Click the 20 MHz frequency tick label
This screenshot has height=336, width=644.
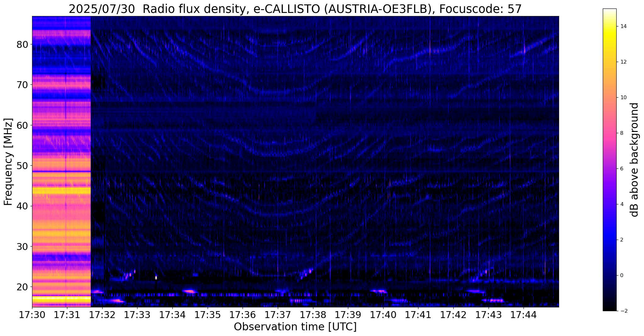point(22,287)
